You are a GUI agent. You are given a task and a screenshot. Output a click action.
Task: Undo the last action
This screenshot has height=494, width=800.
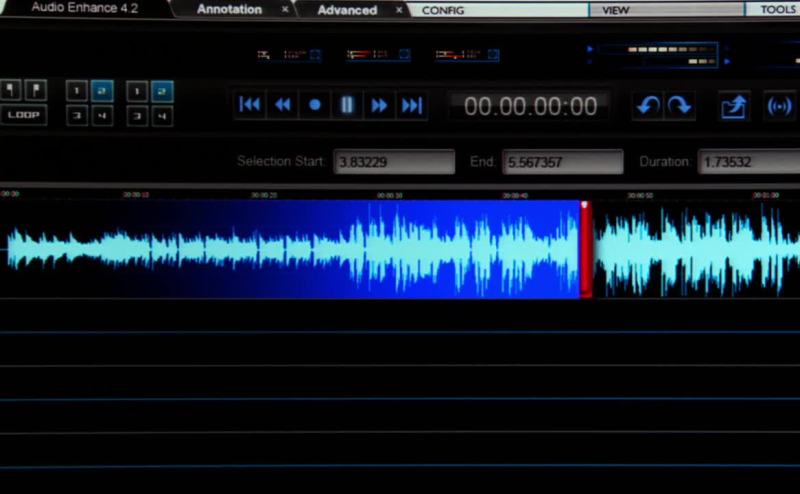point(647,105)
